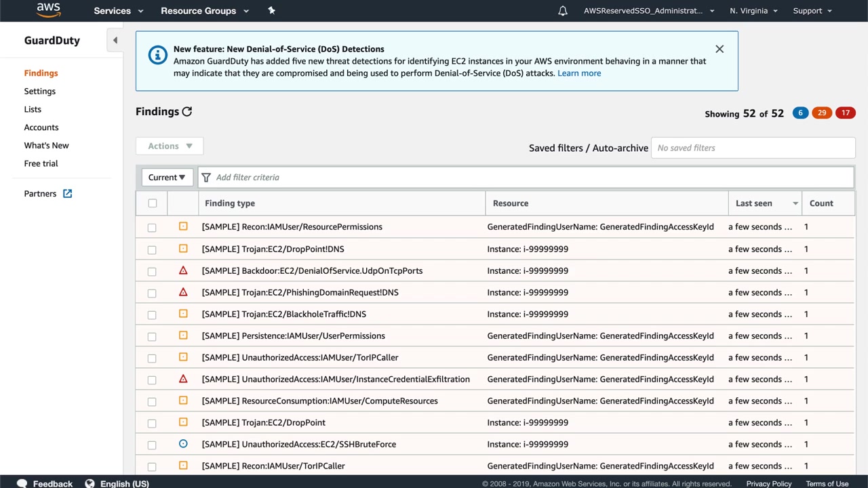Viewport: 868px width, 488px height.
Task: Dismiss the new feature notification banner
Action: [x=719, y=49]
